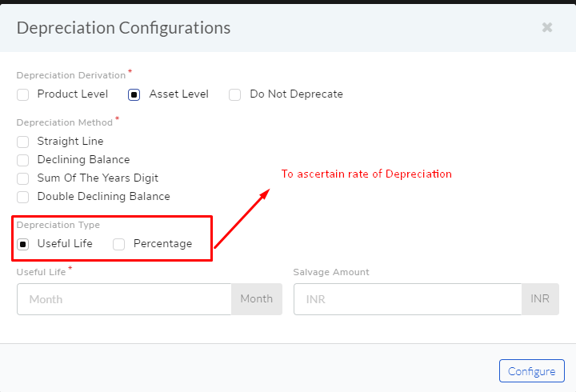The image size is (576, 392).
Task: Click the Salvage Amount field label
Action: pos(331,272)
